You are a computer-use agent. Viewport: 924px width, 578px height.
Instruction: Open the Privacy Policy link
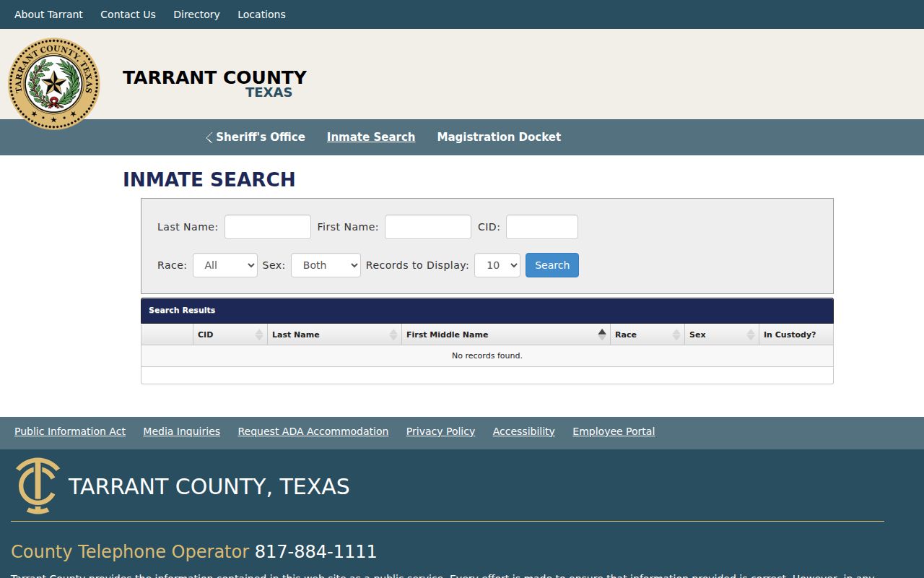(440, 431)
